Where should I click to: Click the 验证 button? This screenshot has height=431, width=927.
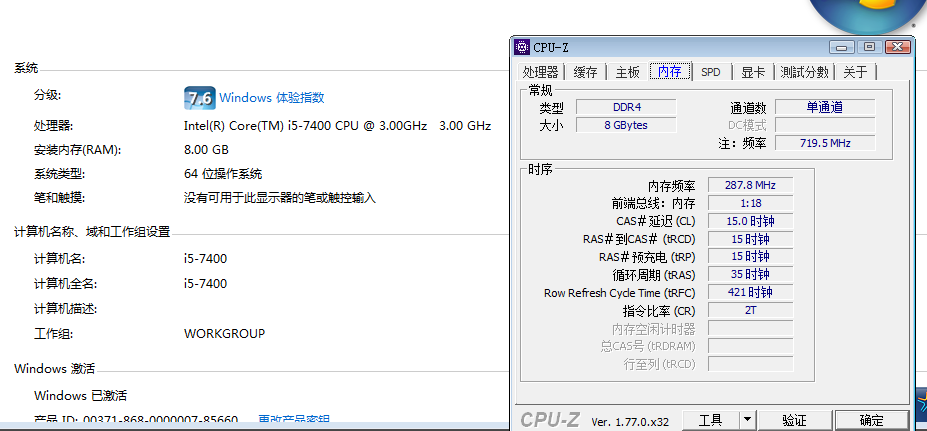(795, 420)
